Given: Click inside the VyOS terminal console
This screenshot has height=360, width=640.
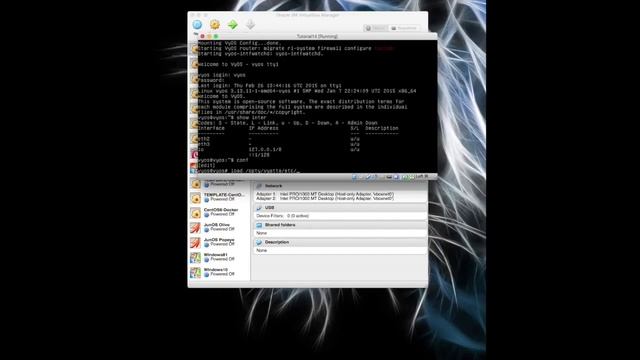Looking at the screenshot, I should [x=318, y=107].
